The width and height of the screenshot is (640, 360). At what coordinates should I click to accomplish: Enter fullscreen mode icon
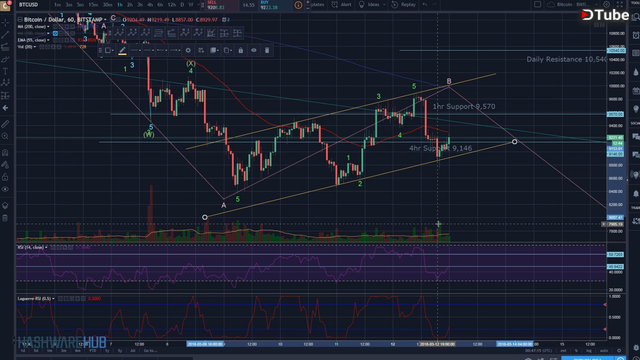coord(620,4)
